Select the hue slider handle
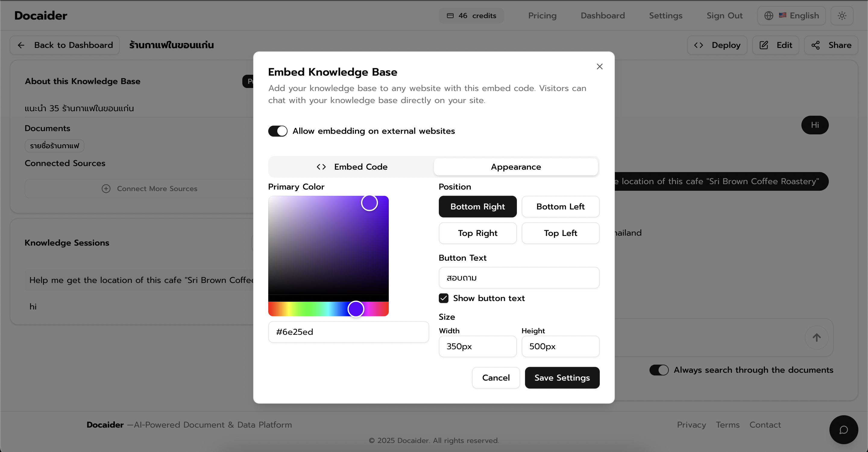This screenshot has height=452, width=868. 356,309
